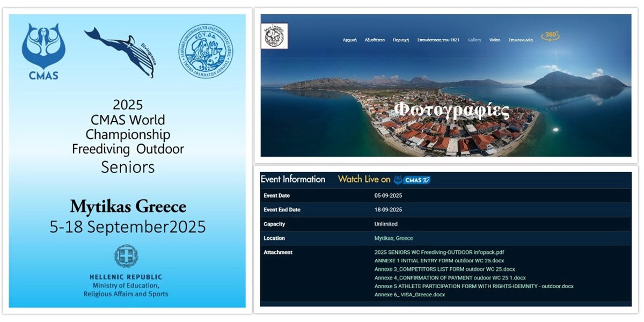Open Annexe 5 ATHLETE PARTICIPATION FORM attachment
The width and height of the screenshot is (644, 322).
coord(473,286)
